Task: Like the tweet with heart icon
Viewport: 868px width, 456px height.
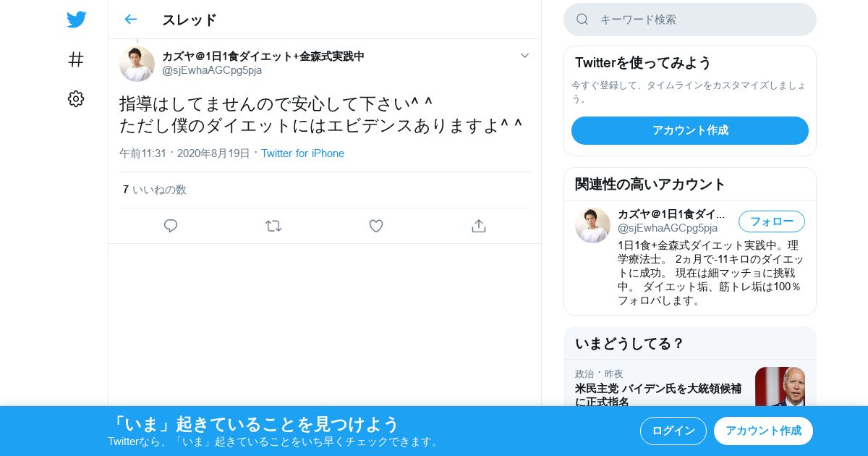Action: click(x=376, y=226)
